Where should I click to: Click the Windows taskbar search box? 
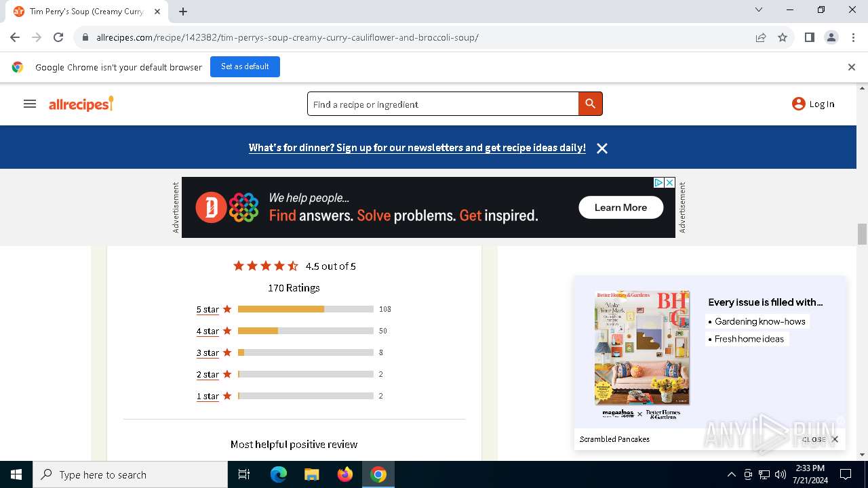(130, 474)
